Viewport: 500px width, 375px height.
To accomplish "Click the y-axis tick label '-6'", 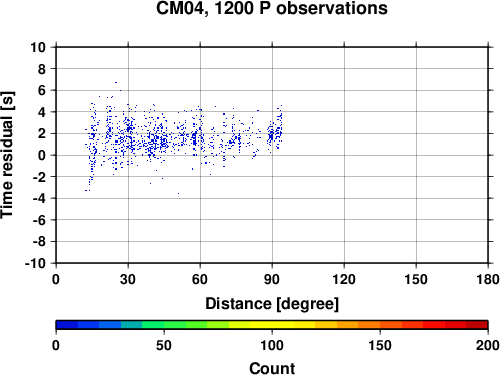I will 39,220.
